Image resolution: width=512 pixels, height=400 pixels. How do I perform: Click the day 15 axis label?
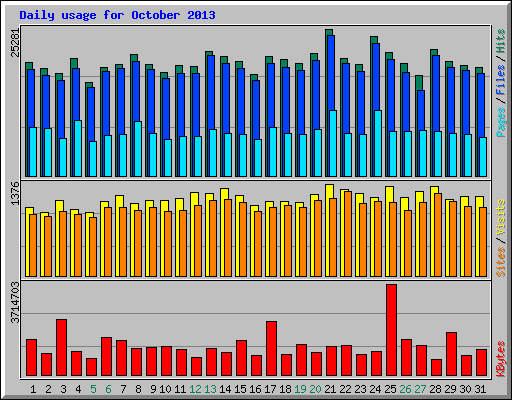click(240, 389)
